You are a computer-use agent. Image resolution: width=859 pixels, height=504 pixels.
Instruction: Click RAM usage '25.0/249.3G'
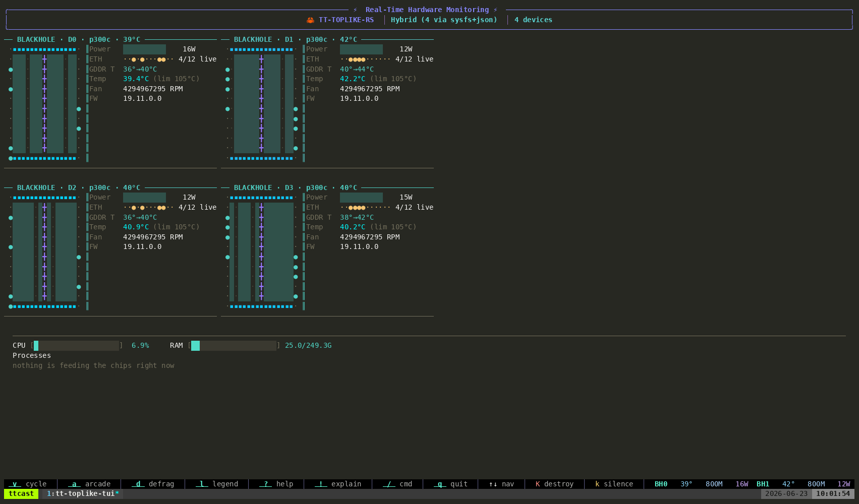(x=308, y=346)
